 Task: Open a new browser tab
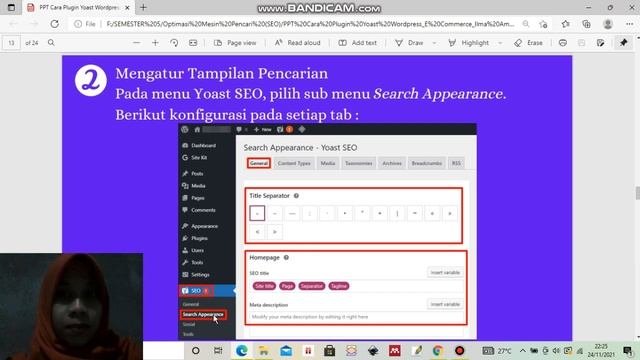click(x=143, y=7)
